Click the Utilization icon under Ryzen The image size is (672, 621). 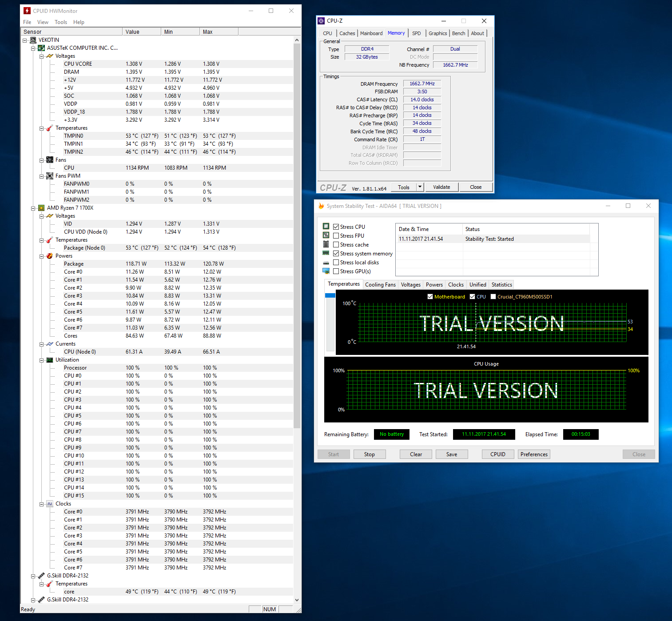click(x=50, y=360)
